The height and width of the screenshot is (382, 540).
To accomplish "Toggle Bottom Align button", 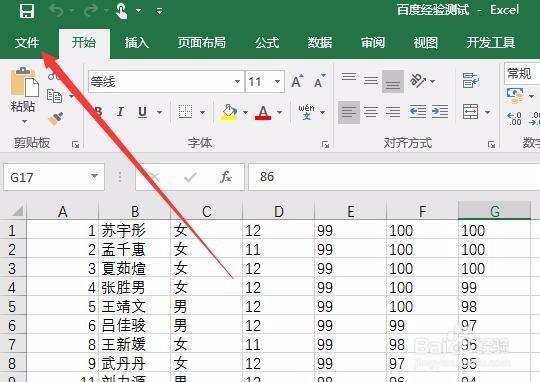I will point(393,82).
